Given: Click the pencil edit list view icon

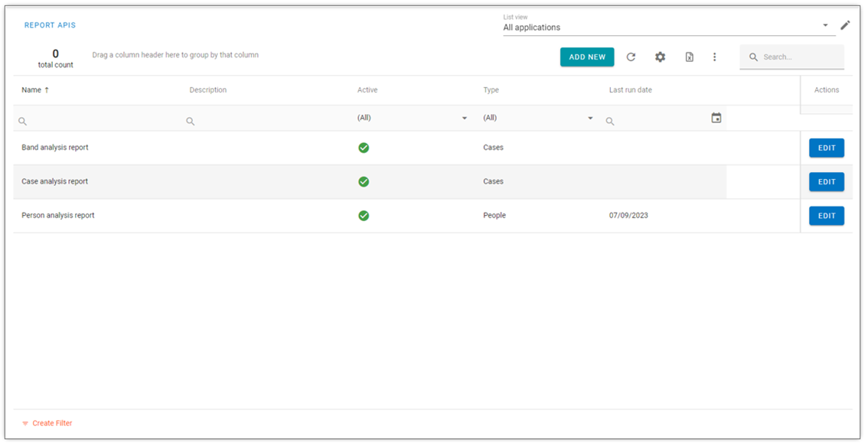Looking at the screenshot, I should click(845, 25).
